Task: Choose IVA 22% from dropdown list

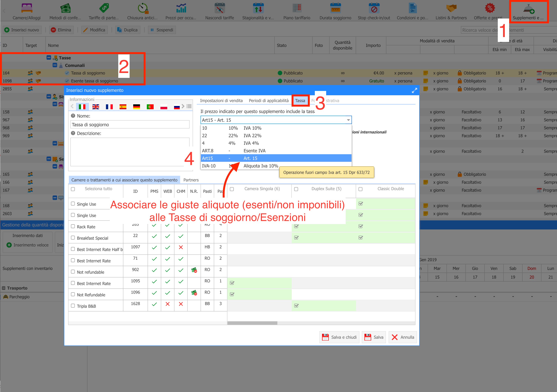Action: pyautogui.click(x=276, y=136)
